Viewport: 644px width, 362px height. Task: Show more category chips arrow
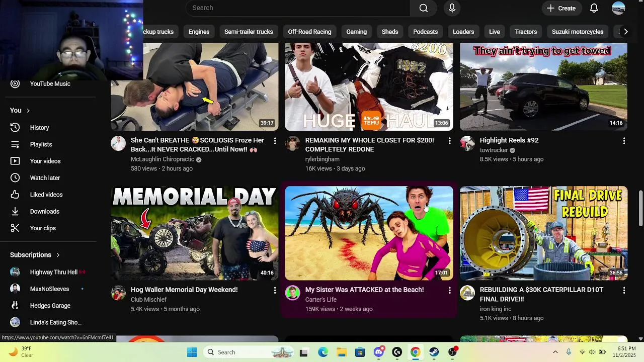tap(625, 32)
